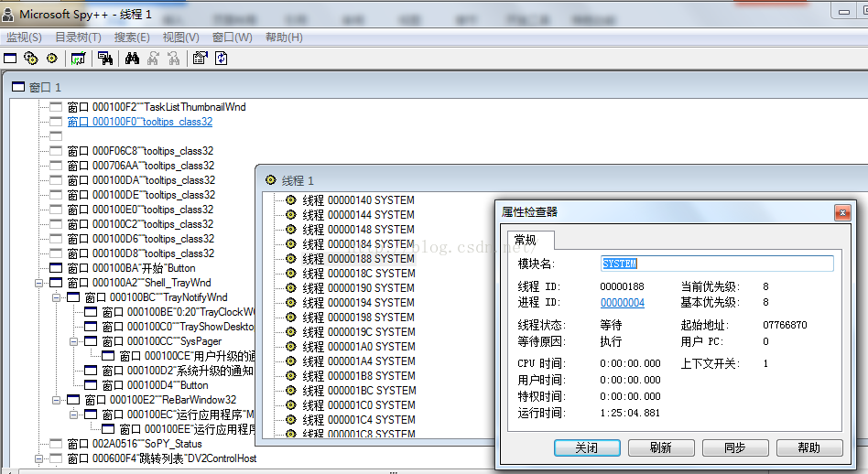Click the 起始地址 value 07766870

785,325
